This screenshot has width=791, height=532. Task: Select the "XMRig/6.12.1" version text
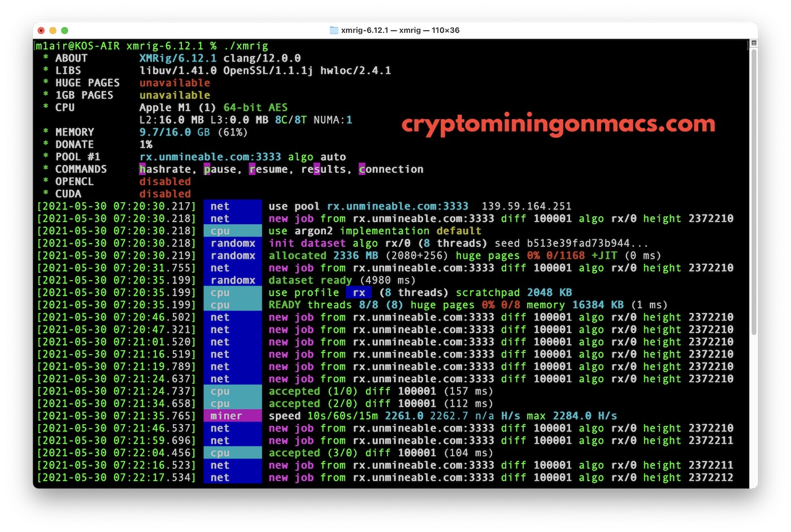point(178,58)
